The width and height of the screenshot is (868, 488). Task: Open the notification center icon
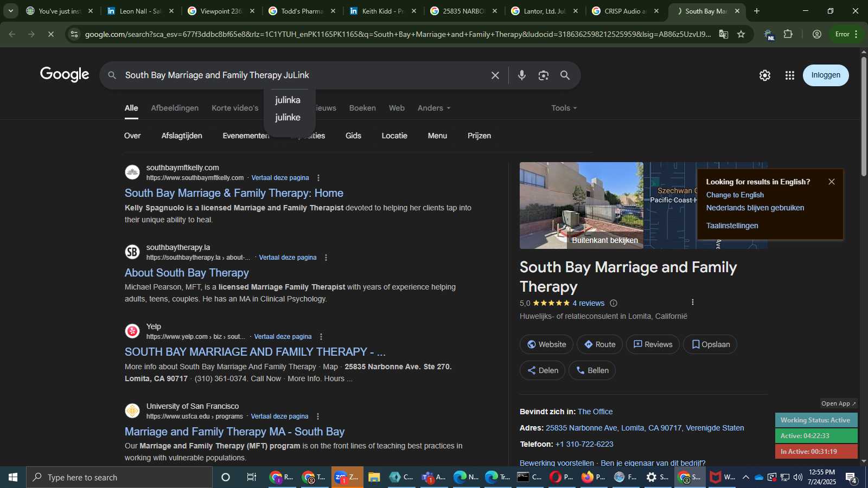tap(851, 477)
